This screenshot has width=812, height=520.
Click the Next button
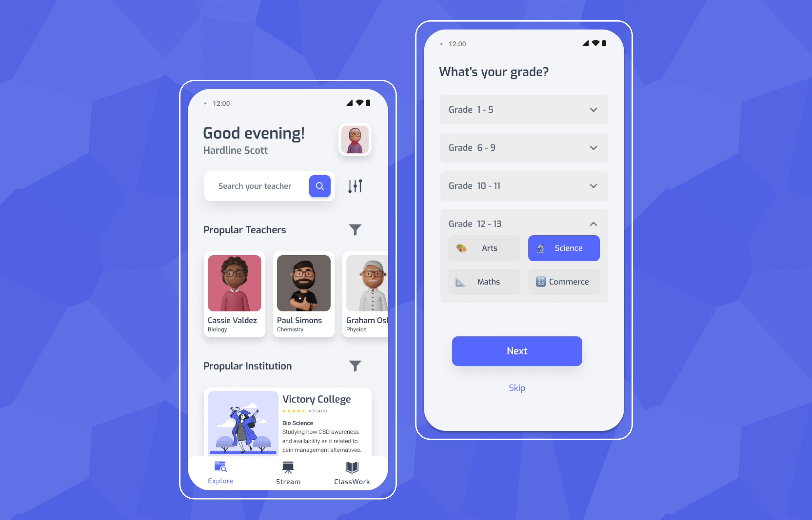[x=517, y=350]
